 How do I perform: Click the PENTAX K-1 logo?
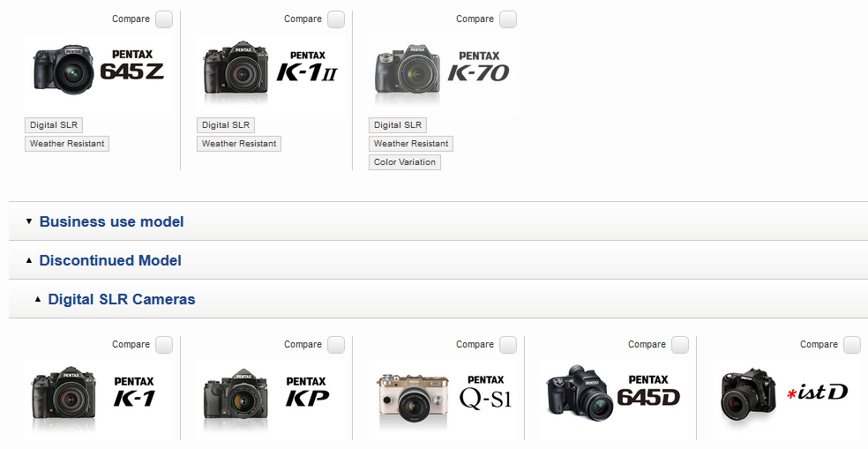point(134,392)
